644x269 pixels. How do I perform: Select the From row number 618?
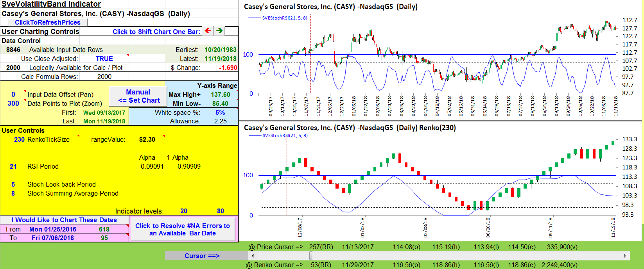(x=104, y=229)
